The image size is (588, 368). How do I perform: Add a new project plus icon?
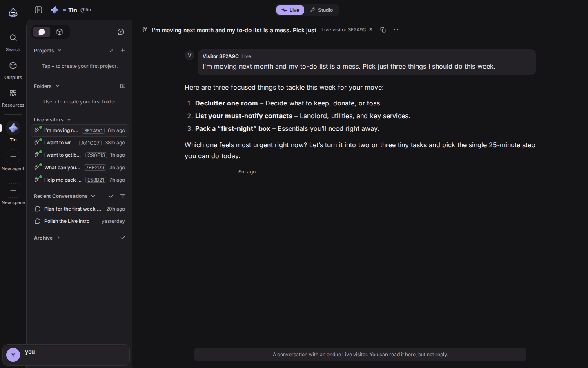[x=123, y=50]
